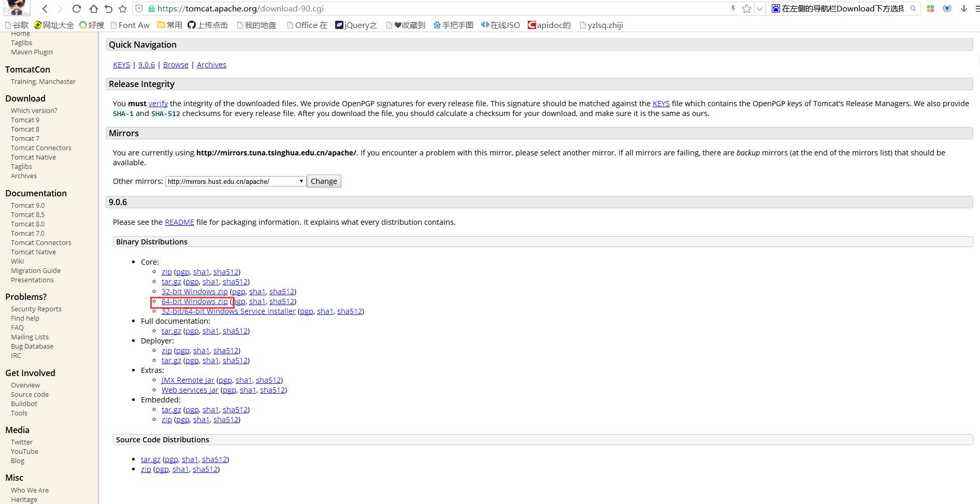This screenshot has width=980, height=504.
Task: Open Tomcat 9 in the Download sidebar
Action: click(x=25, y=120)
